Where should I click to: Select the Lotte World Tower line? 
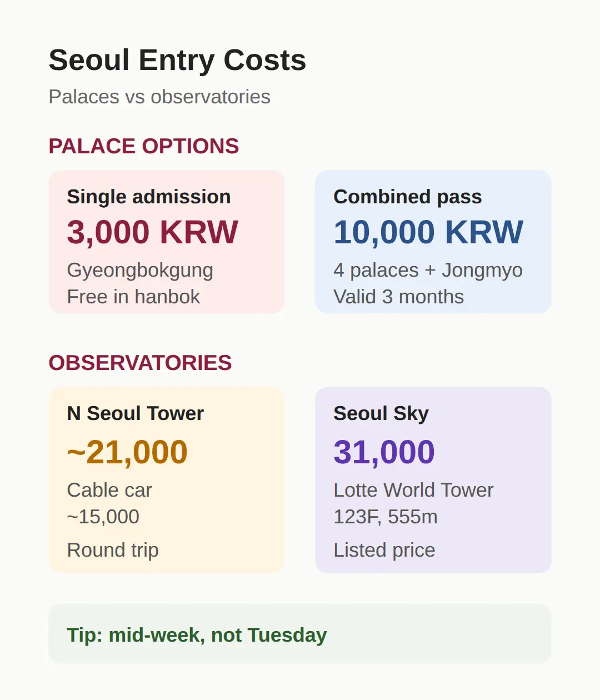tap(413, 490)
